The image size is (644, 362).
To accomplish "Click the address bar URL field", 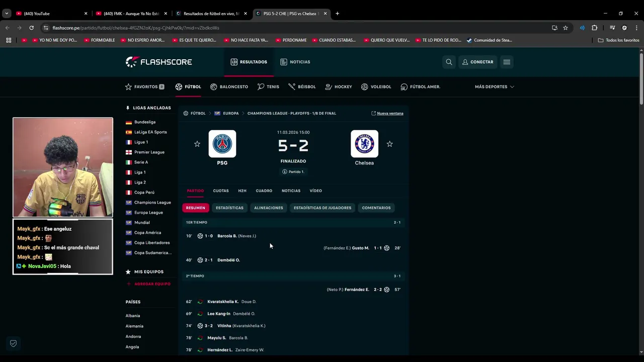I will click(297, 28).
